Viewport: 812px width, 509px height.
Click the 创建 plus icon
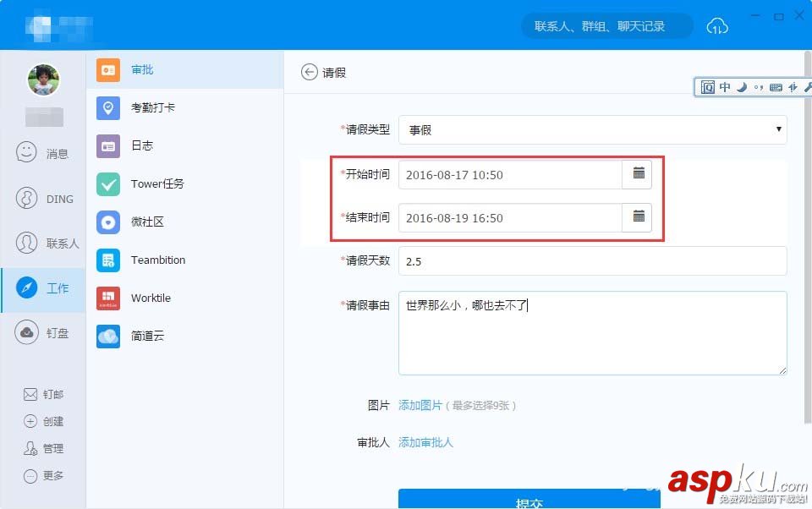point(30,422)
